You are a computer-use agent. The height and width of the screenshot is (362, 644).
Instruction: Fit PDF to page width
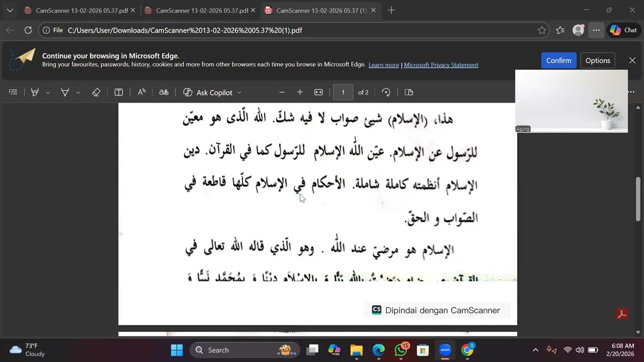(318, 92)
